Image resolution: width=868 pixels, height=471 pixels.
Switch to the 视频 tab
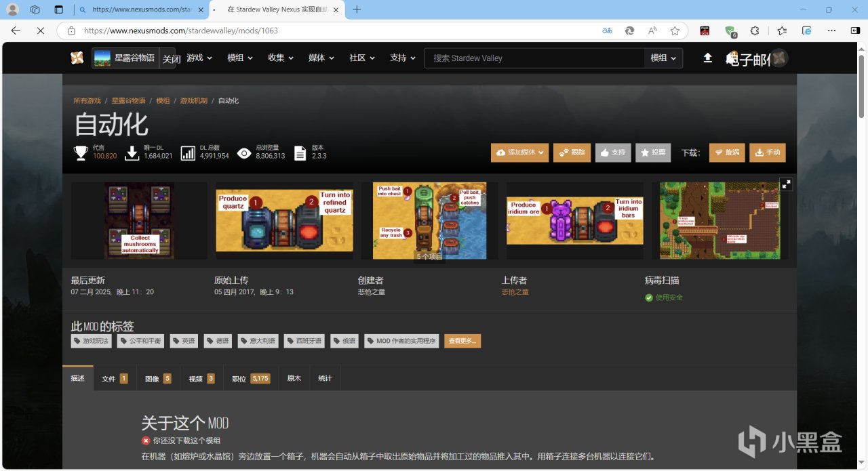pos(201,378)
